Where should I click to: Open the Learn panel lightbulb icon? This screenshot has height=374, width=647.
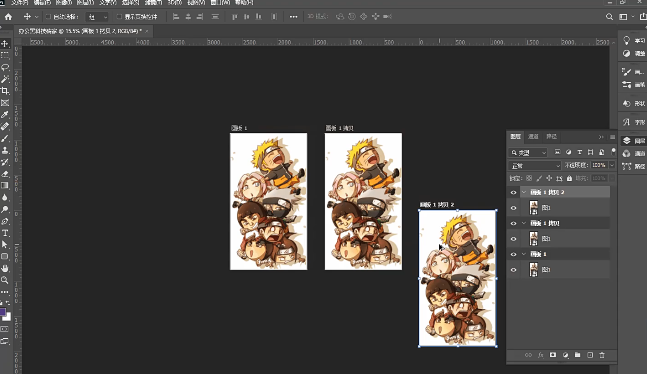point(626,40)
